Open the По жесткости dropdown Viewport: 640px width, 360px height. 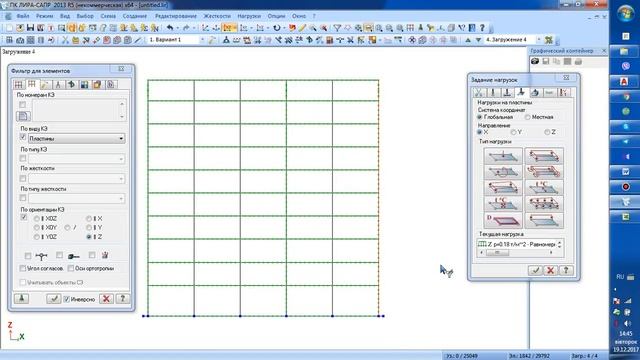(76, 179)
